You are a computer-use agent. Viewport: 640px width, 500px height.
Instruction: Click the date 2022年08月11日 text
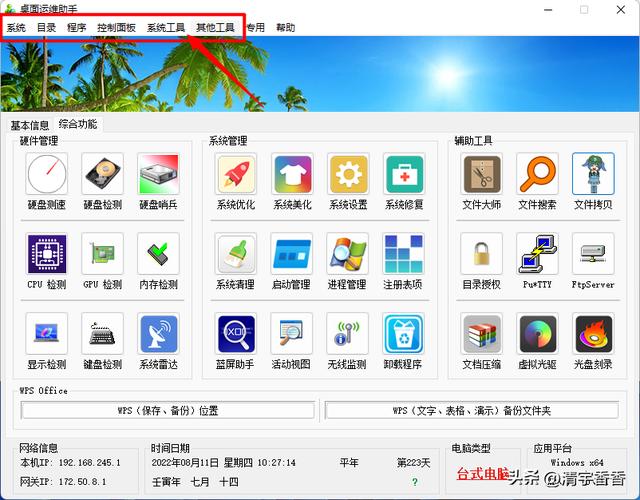pyautogui.click(x=185, y=462)
